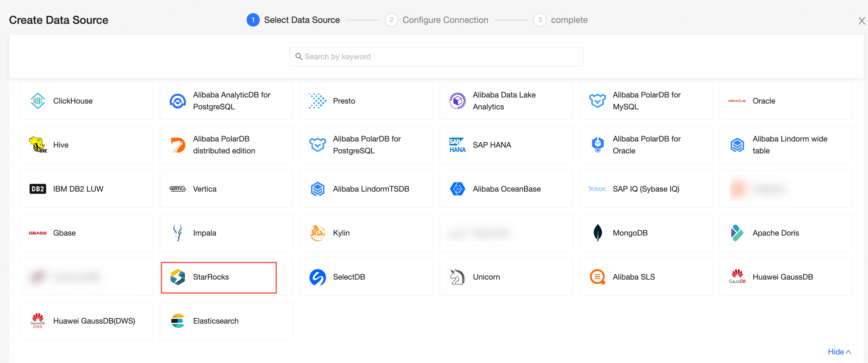Image resolution: width=868 pixels, height=363 pixels.
Task: Click the Sybase logo icon
Action: [x=597, y=189]
